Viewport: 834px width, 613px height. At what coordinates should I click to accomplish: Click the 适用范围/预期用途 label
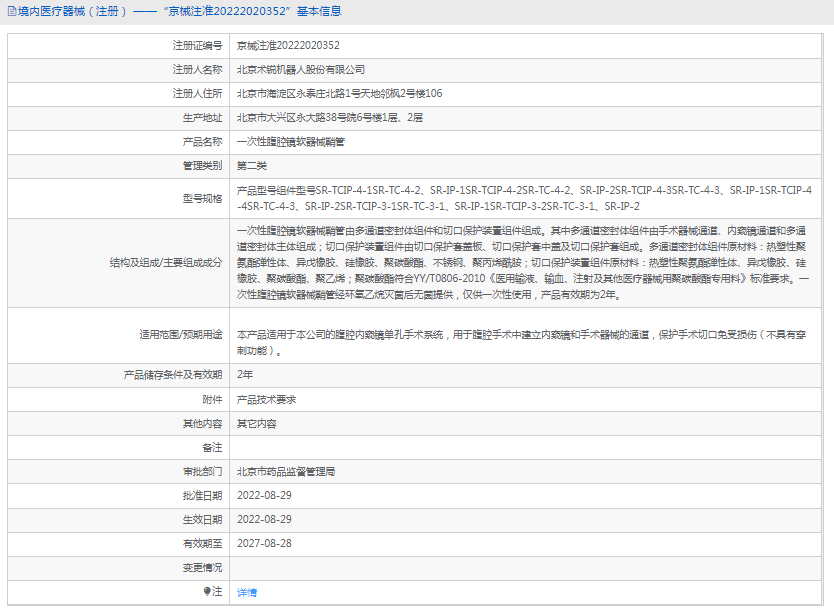(x=181, y=335)
